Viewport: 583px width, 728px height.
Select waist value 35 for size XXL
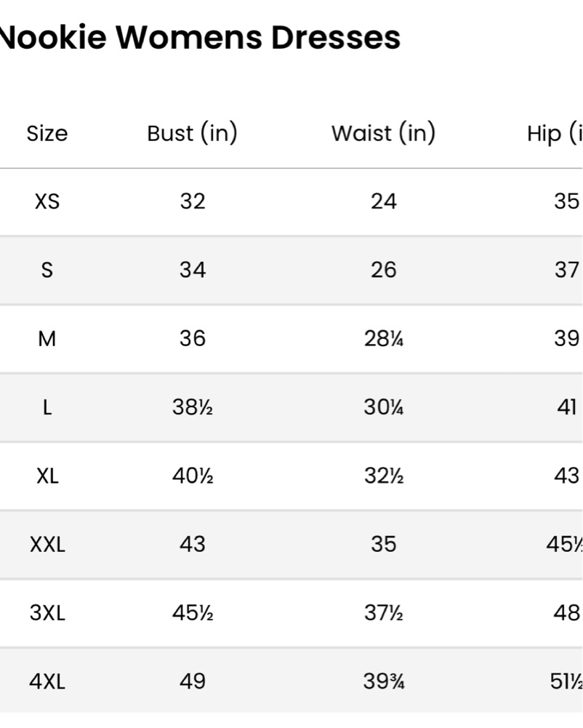[383, 544]
